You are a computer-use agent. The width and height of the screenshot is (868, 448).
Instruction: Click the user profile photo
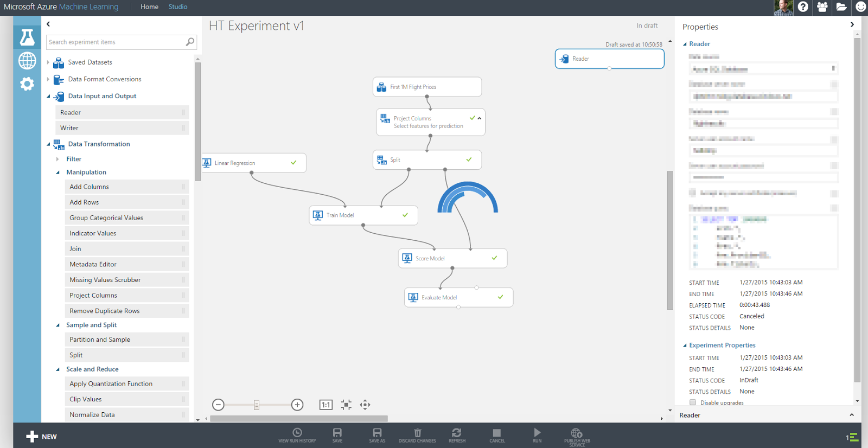point(783,7)
